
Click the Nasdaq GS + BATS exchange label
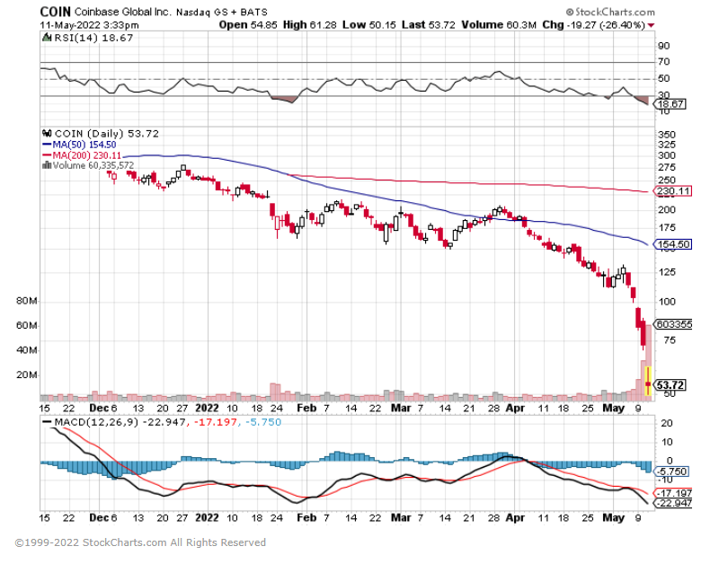(222, 12)
